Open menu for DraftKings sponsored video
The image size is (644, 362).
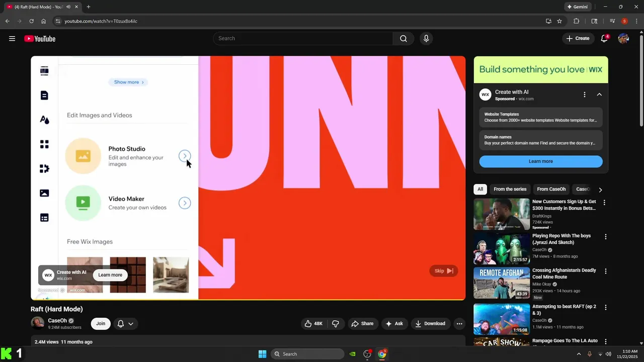tap(604, 203)
